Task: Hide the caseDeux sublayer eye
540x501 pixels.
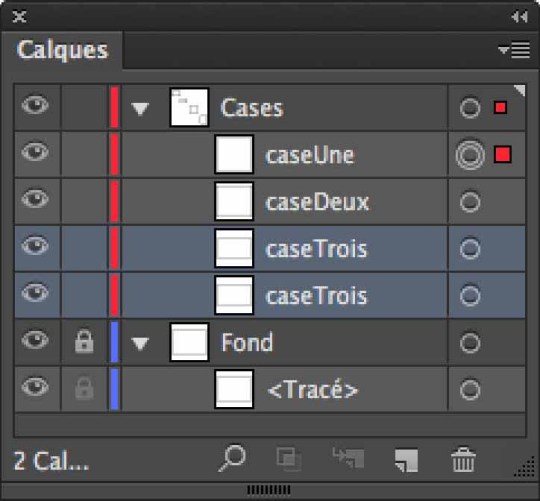Action: pos(35,199)
